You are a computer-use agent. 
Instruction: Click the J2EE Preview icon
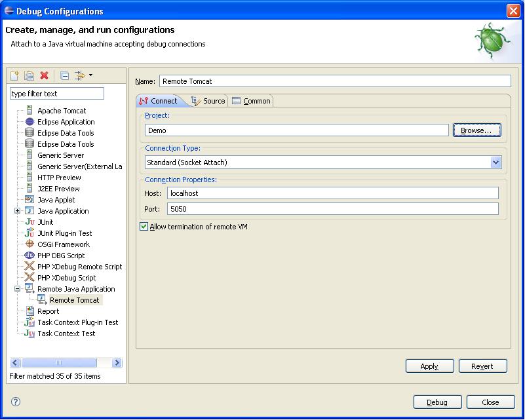point(29,188)
